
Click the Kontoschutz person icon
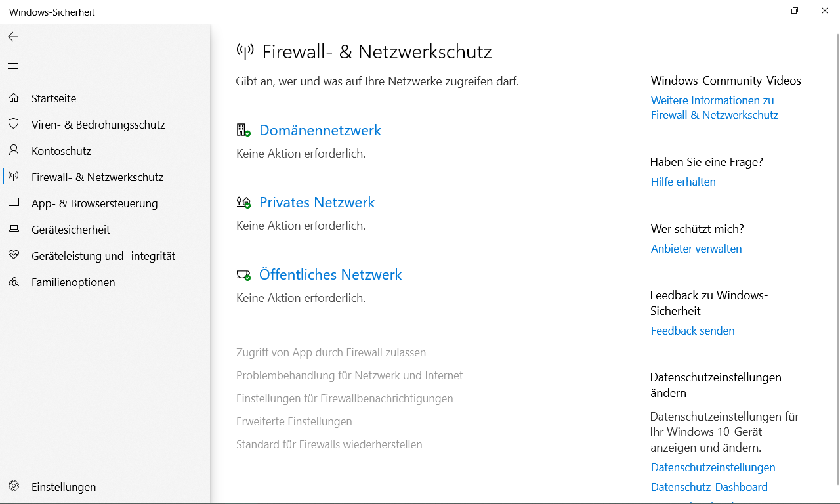pyautogui.click(x=13, y=151)
